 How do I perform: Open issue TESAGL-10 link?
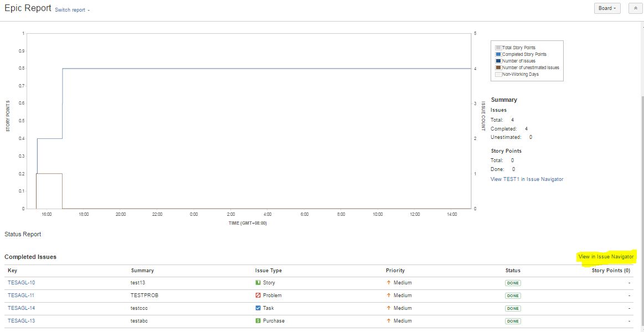[22, 283]
